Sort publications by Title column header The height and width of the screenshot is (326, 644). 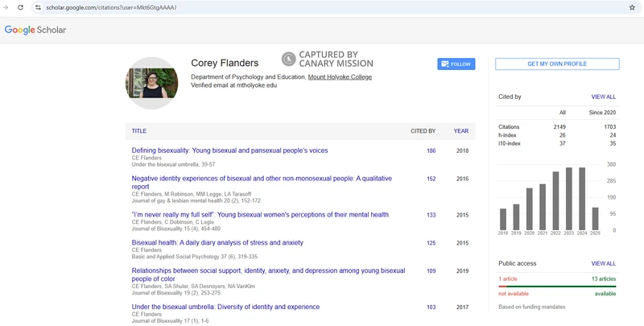138,131
